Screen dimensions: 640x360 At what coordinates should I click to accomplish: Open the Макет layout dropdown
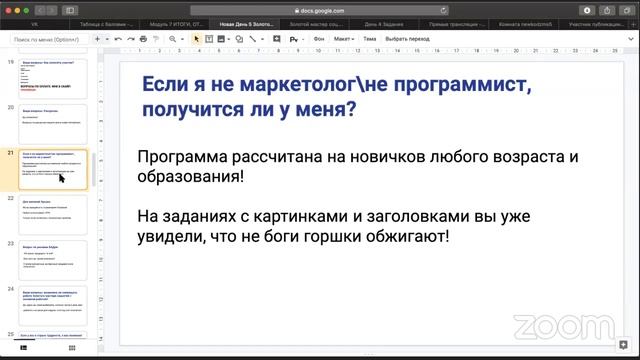point(344,39)
